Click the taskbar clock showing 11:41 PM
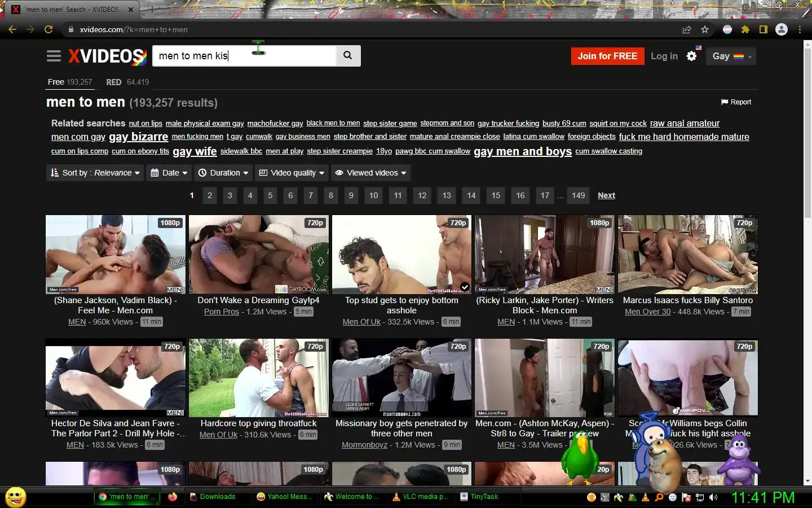This screenshot has width=812, height=508. pyautogui.click(x=763, y=497)
